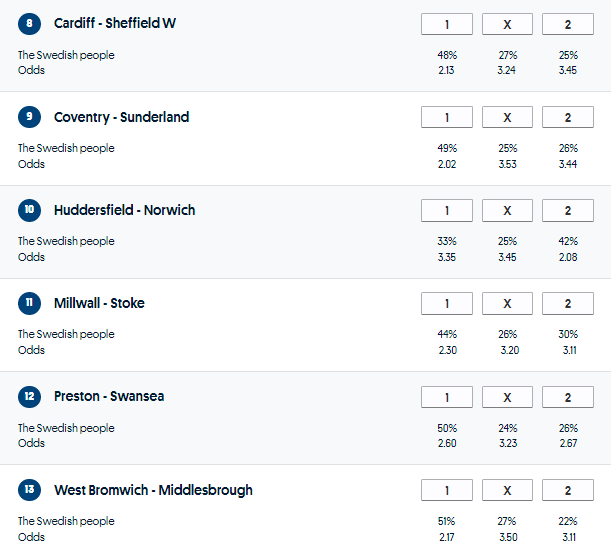Screen dimensions: 611x557
Task: Select home win (1) for Cardiff - Sheffield W
Action: [x=446, y=24]
